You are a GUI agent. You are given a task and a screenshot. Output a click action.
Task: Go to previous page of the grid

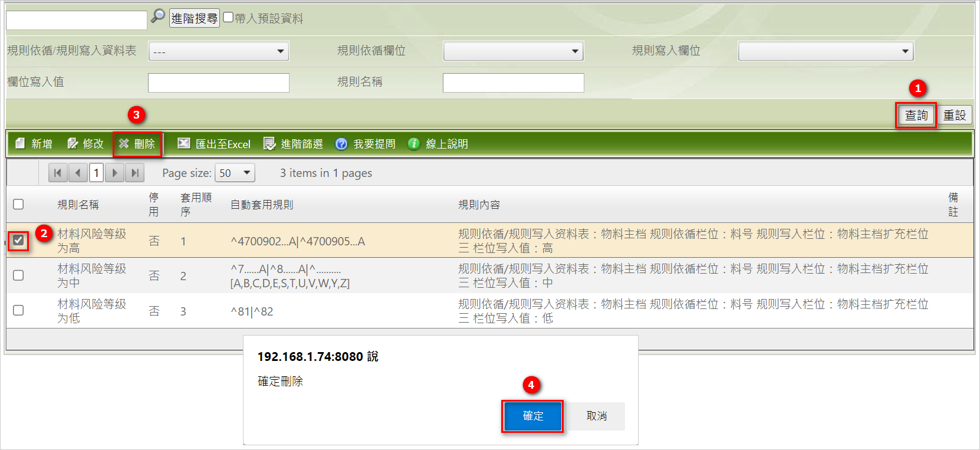[x=78, y=173]
